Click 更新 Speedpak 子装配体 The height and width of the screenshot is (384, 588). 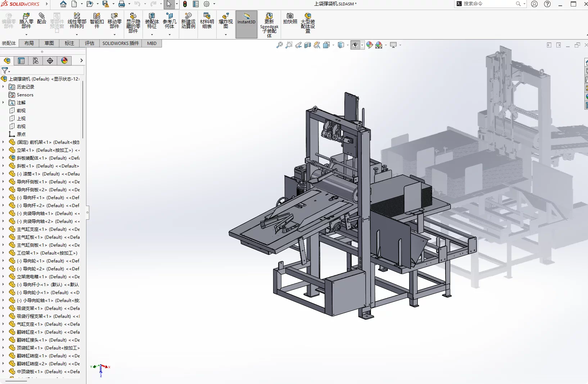coord(269,25)
